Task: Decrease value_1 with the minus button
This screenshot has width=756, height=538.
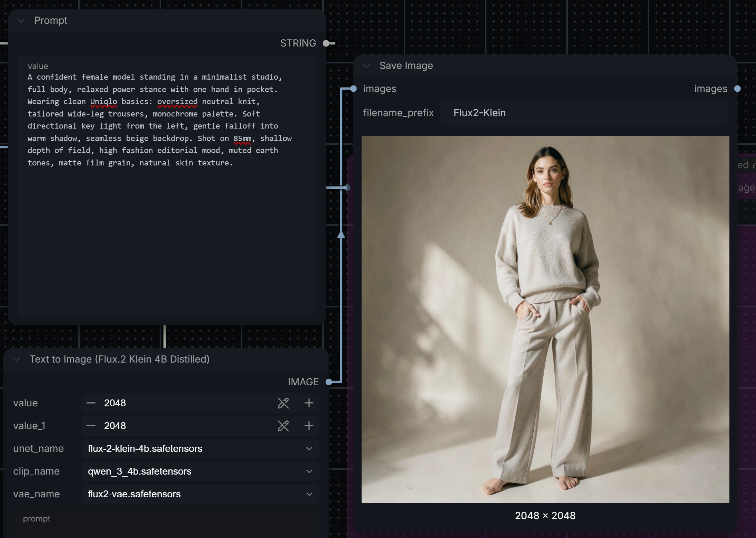Action: tap(91, 426)
